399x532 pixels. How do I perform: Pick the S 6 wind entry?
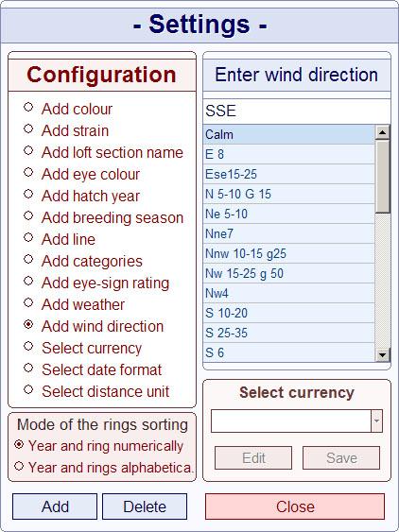pos(289,352)
